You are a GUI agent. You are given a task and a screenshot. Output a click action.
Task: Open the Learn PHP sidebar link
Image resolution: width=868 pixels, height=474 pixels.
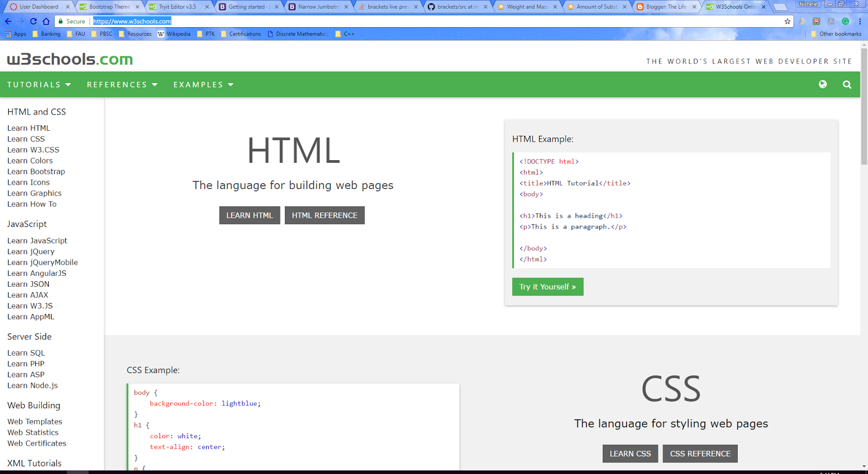(26, 364)
